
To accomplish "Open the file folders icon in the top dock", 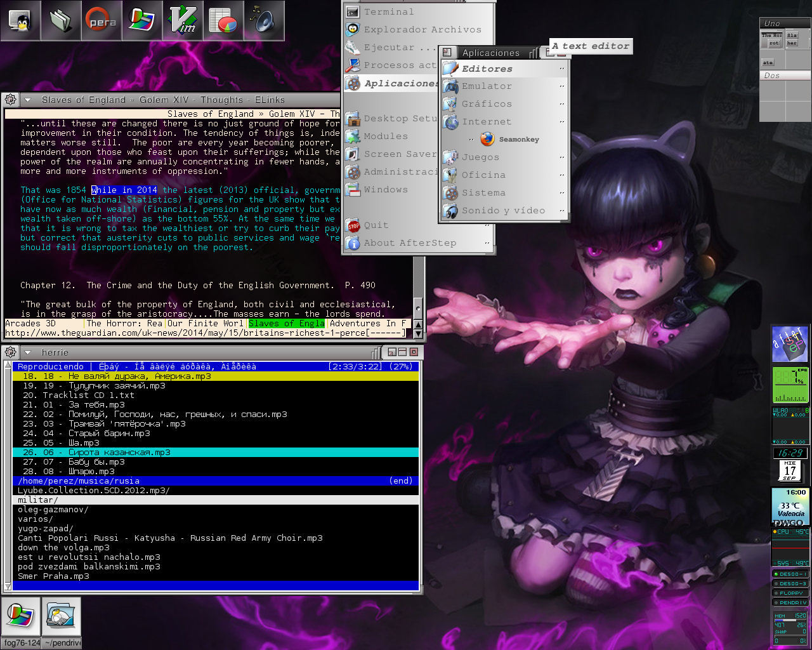I will click(61, 20).
